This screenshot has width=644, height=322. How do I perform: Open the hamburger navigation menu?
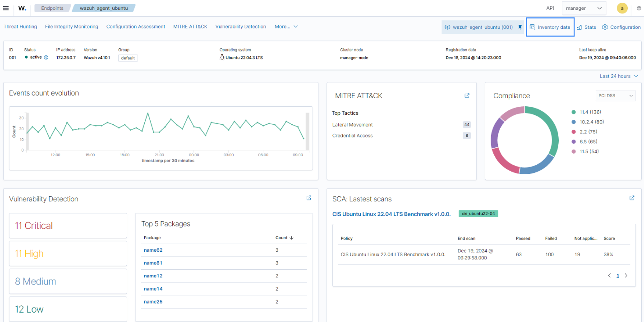click(x=6, y=8)
